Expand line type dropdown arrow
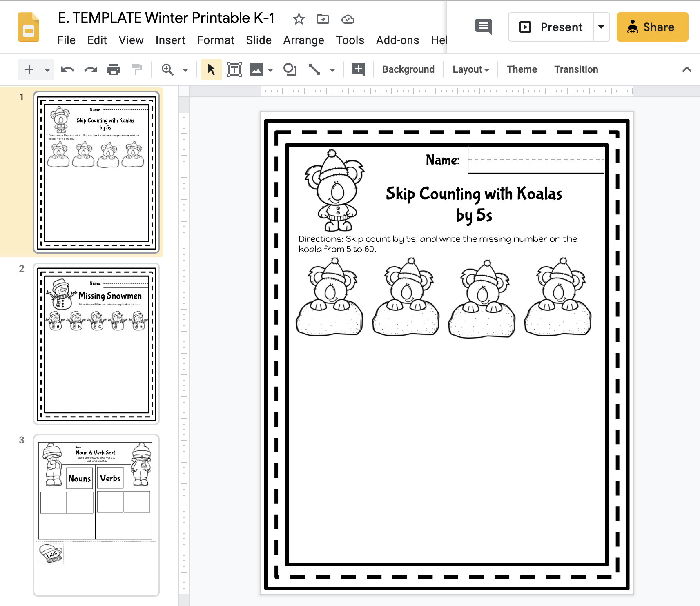The image size is (700, 606). click(x=332, y=70)
